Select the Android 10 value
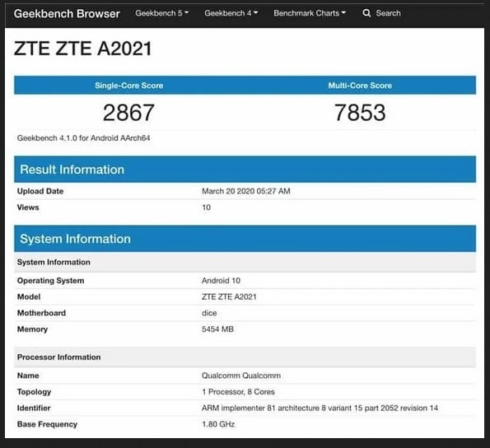 pos(221,281)
